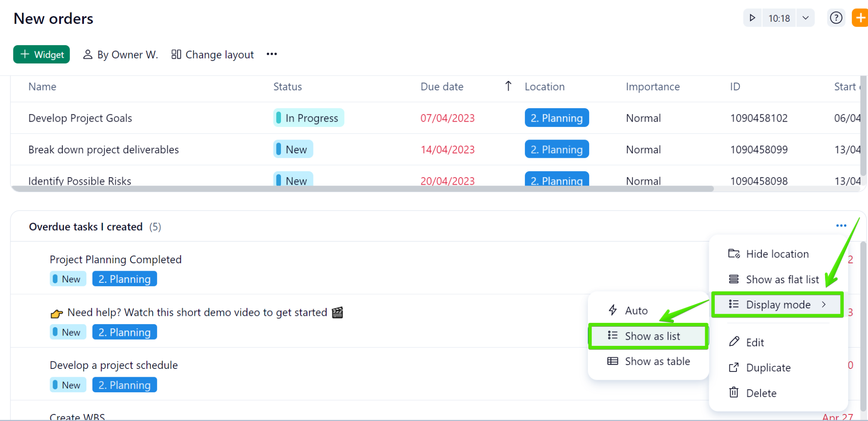Open the help question mark icon
Image resolution: width=868 pixels, height=421 pixels.
(836, 18)
